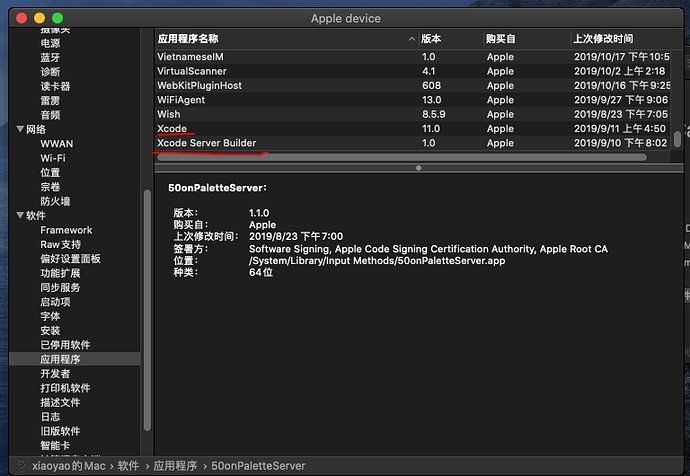The image size is (690, 476).
Task: Click the 50onPaletteServer app location path
Action: [x=377, y=261]
